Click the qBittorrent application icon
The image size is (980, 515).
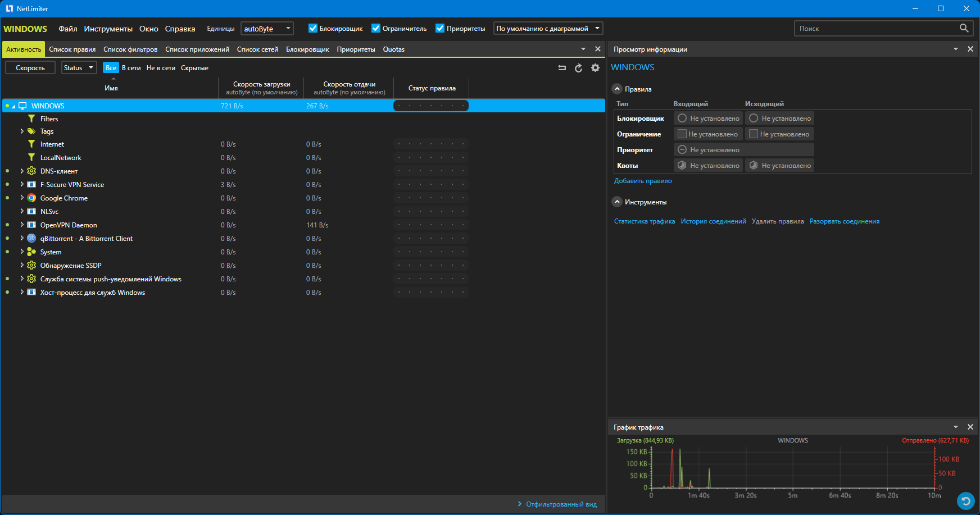[31, 239]
